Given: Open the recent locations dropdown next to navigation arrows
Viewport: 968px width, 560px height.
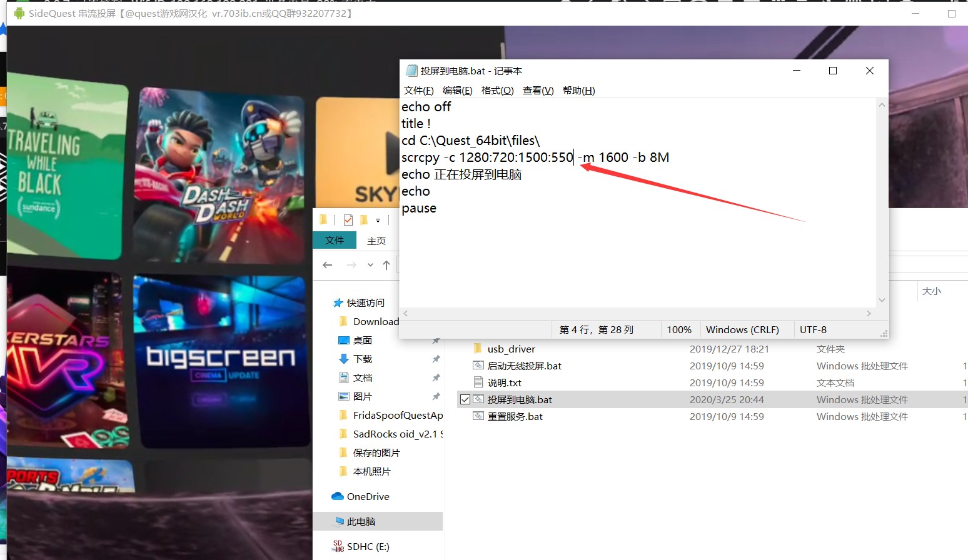Looking at the screenshot, I should 370,264.
